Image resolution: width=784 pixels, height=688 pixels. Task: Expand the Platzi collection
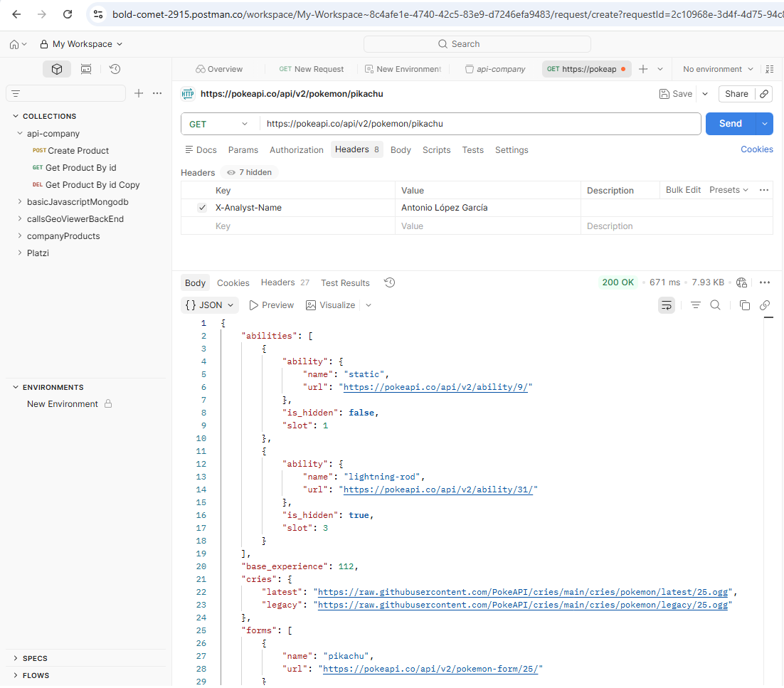(x=19, y=253)
